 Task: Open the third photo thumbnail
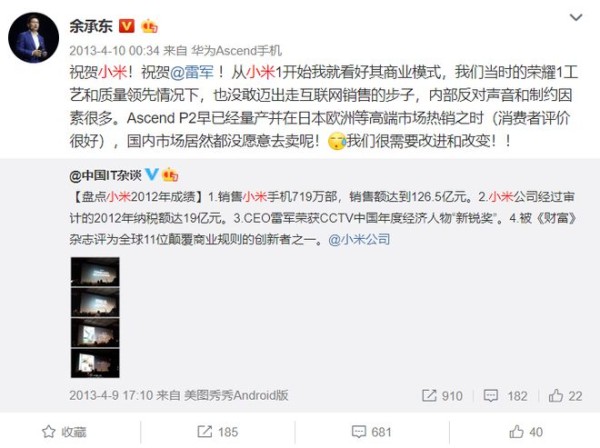tap(95, 333)
